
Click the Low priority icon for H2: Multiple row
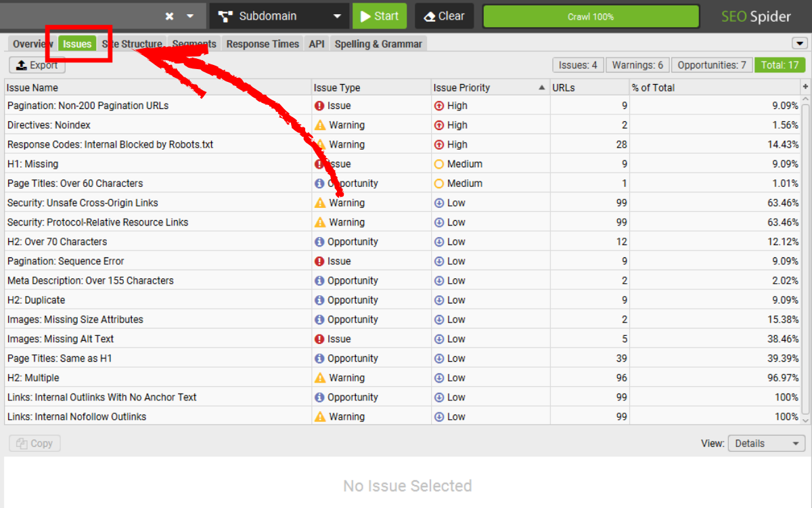pyautogui.click(x=439, y=378)
